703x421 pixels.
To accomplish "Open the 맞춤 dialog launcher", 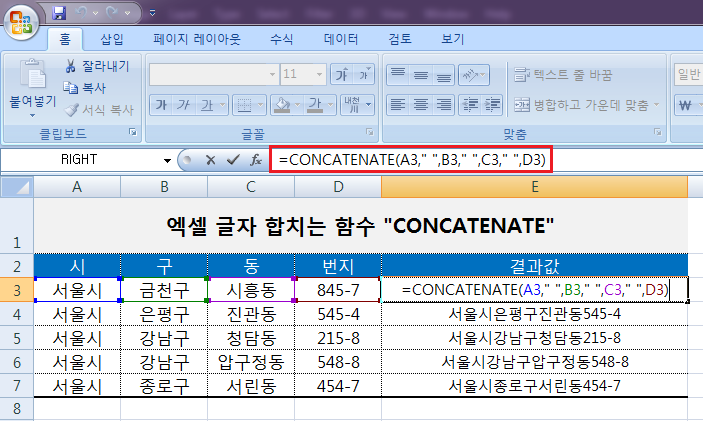I will click(x=657, y=132).
